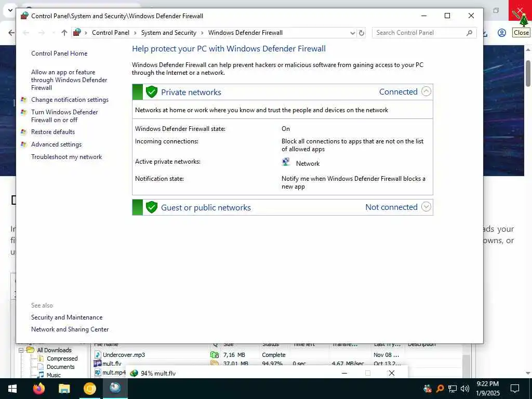The image size is (532, 399).
Task: Click the search magnifier in Control Panel
Action: 469,33
